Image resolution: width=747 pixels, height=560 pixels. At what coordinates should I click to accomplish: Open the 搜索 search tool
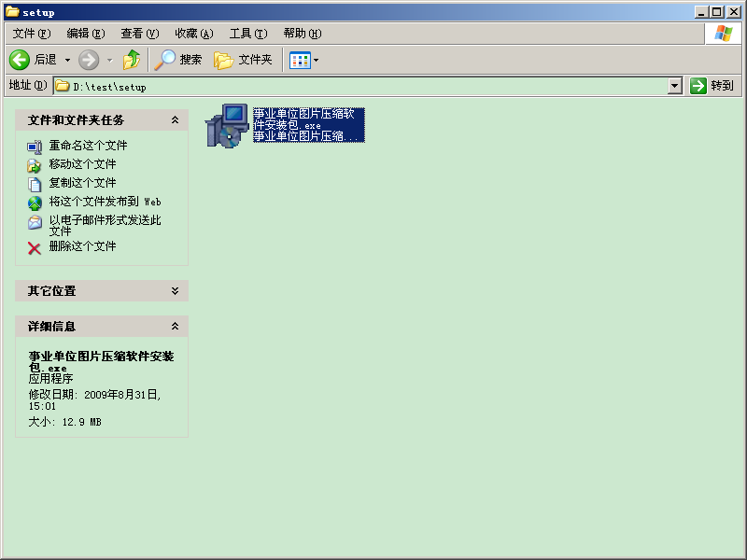178,60
